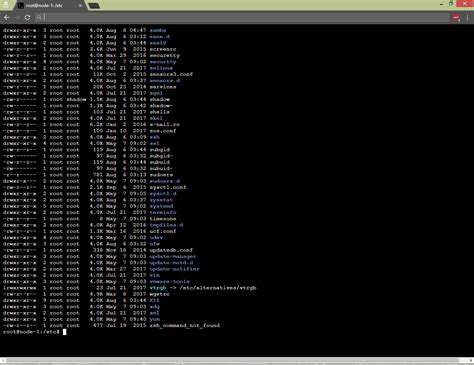
Task: Go back using the browser back arrow
Action: [x=6, y=17]
